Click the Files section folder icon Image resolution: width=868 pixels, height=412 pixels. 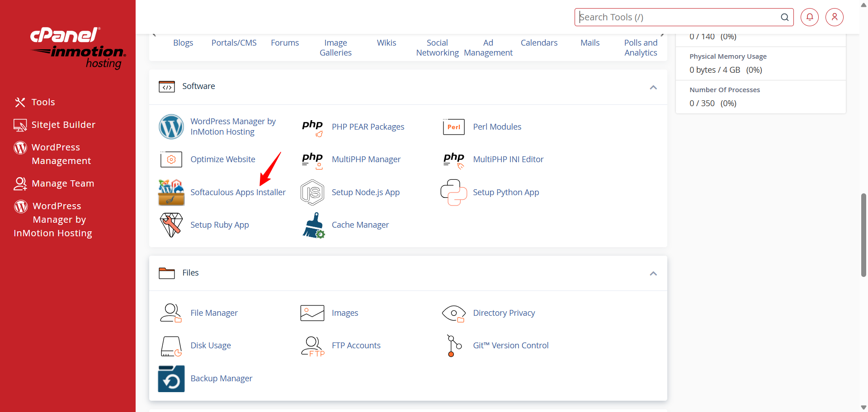tap(167, 273)
